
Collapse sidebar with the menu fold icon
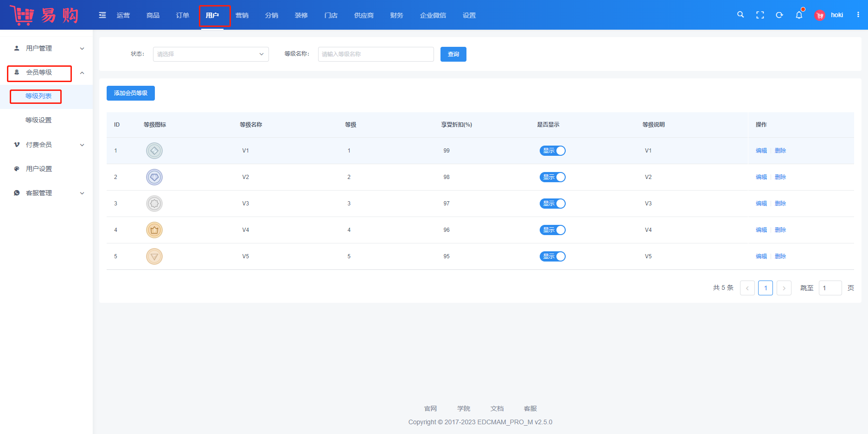102,15
